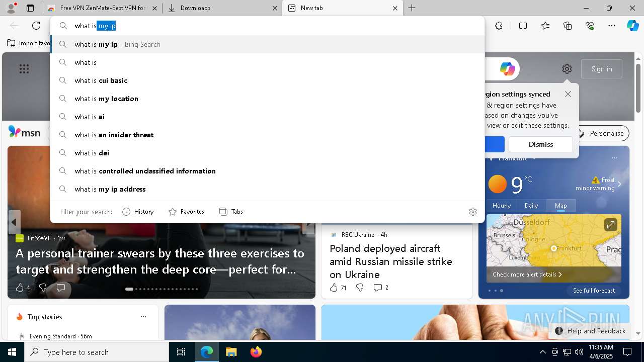
Task: Click Sign in on the new tab page
Action: tap(602, 69)
